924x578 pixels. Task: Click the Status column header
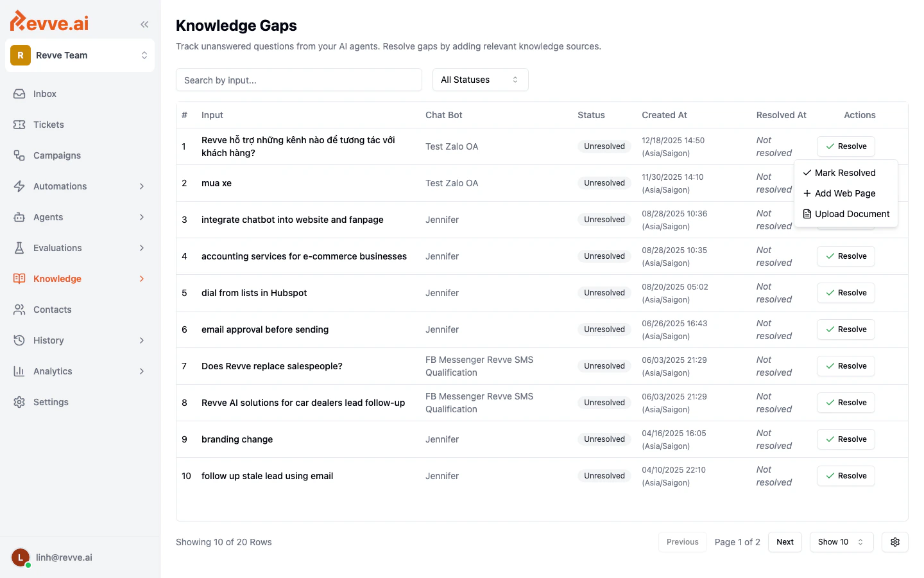click(591, 115)
